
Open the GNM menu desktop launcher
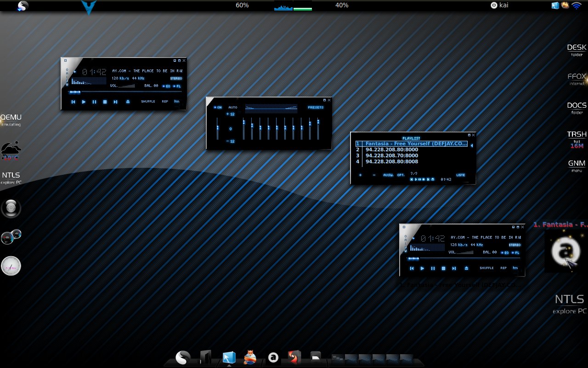pos(577,166)
